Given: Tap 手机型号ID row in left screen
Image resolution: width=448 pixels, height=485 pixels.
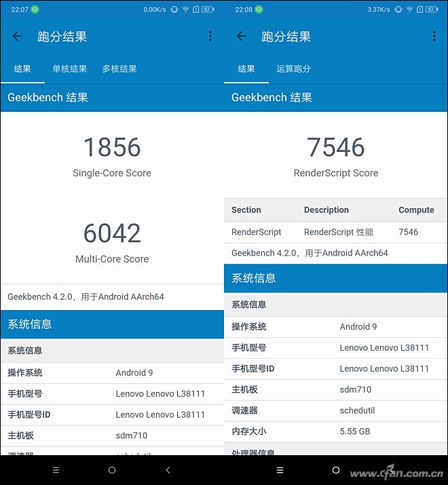Looking at the screenshot, I should click(x=112, y=414).
